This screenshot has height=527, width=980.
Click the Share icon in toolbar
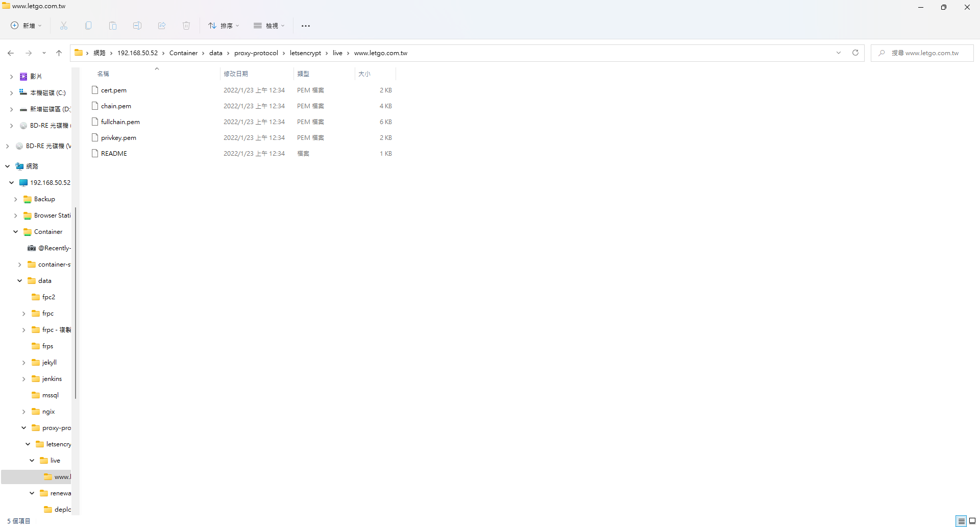pos(162,26)
